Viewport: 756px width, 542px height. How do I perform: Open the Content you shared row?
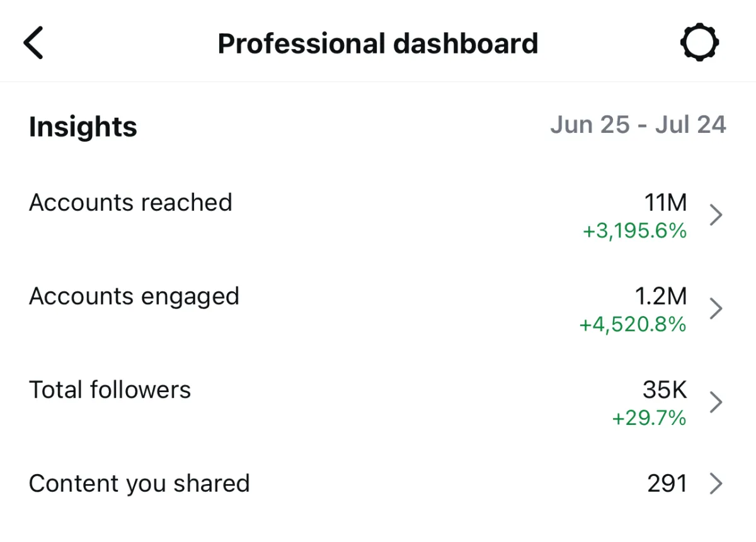coord(378,483)
